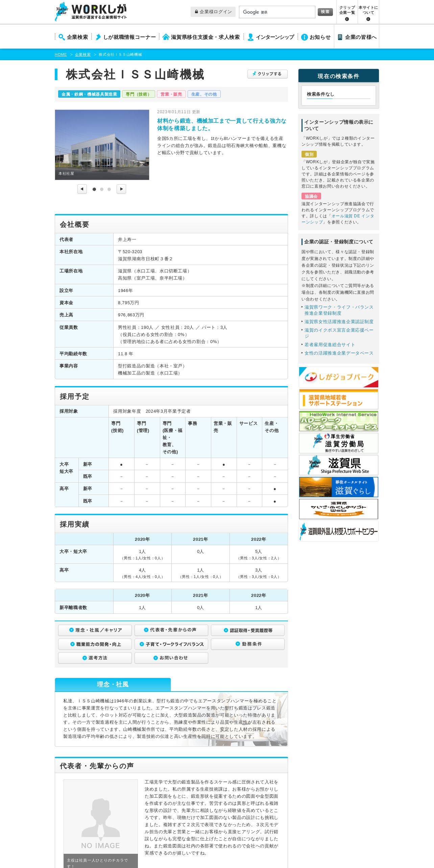
Task: Jump to 理念・社風／キャリア section
Action: click(x=95, y=630)
